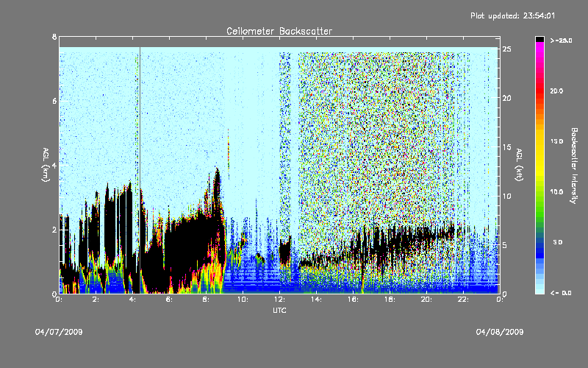
Task: Click the x-axis tick label '14:'
Action: 316,300
